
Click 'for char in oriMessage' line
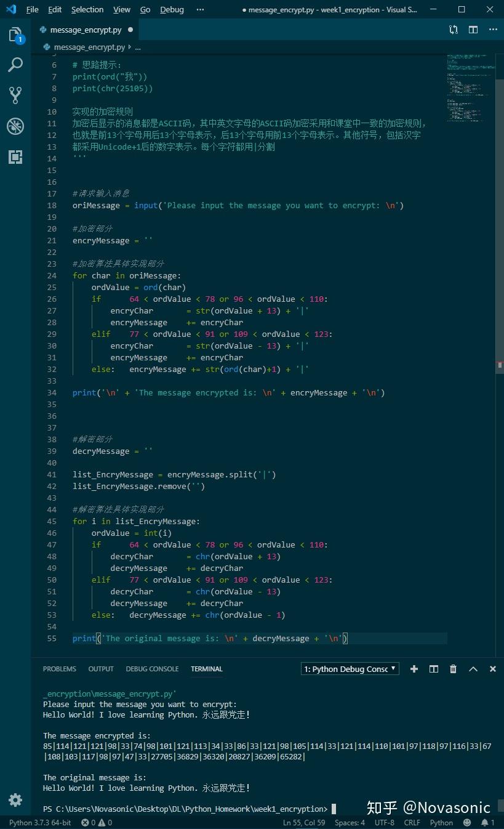pos(127,276)
